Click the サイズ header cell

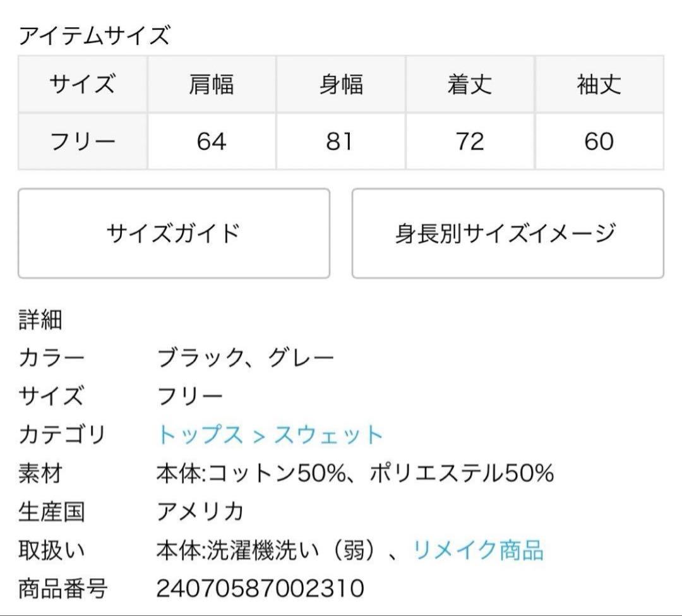[83, 85]
